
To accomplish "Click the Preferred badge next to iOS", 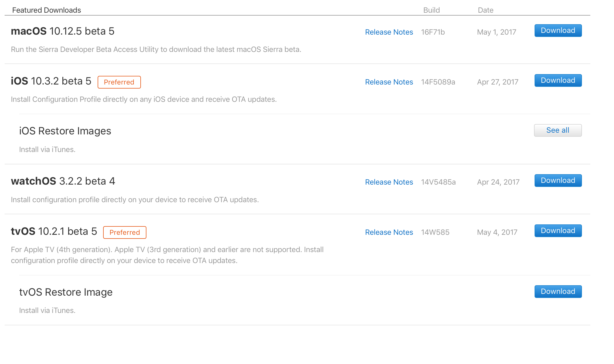I will [119, 82].
